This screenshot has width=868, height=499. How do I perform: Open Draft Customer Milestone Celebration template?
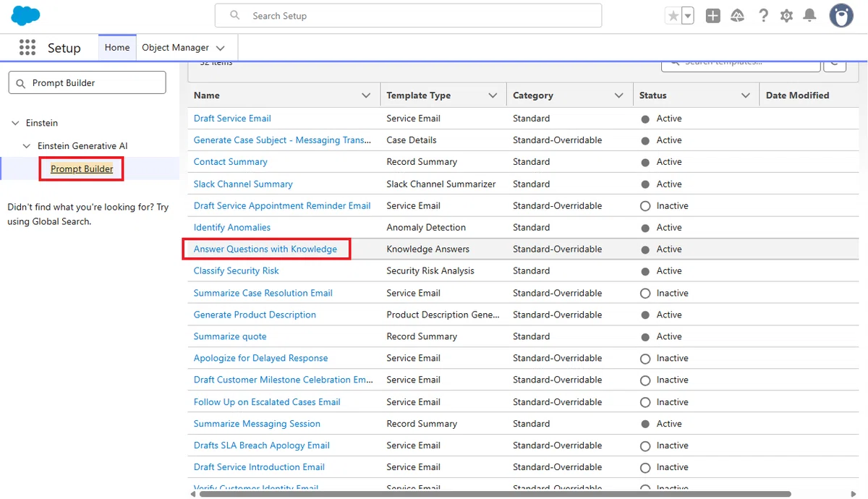click(x=284, y=380)
